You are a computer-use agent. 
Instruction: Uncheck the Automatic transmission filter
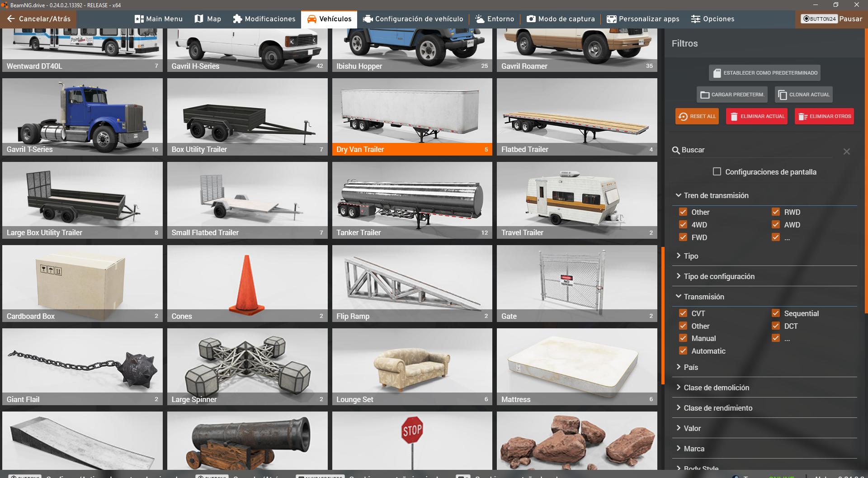tap(683, 351)
